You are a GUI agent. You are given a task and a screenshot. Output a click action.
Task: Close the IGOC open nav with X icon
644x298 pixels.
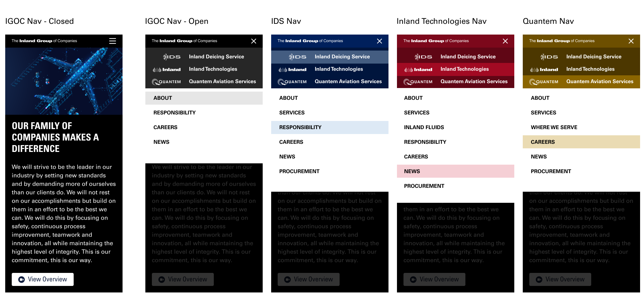click(x=254, y=41)
